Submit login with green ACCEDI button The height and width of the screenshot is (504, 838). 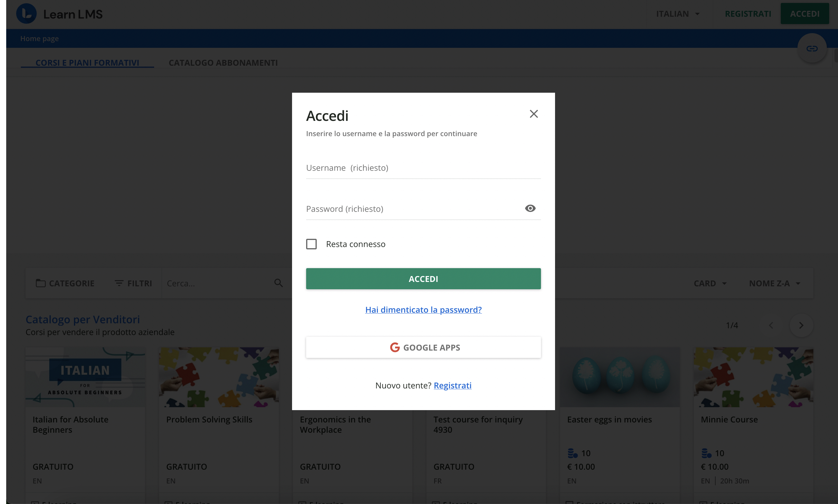coord(423,278)
